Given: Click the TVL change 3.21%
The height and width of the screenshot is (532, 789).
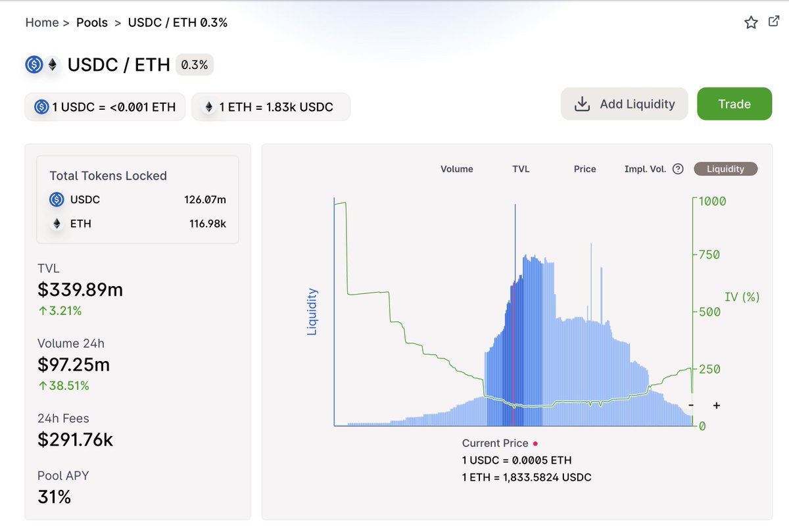Looking at the screenshot, I should (x=60, y=310).
